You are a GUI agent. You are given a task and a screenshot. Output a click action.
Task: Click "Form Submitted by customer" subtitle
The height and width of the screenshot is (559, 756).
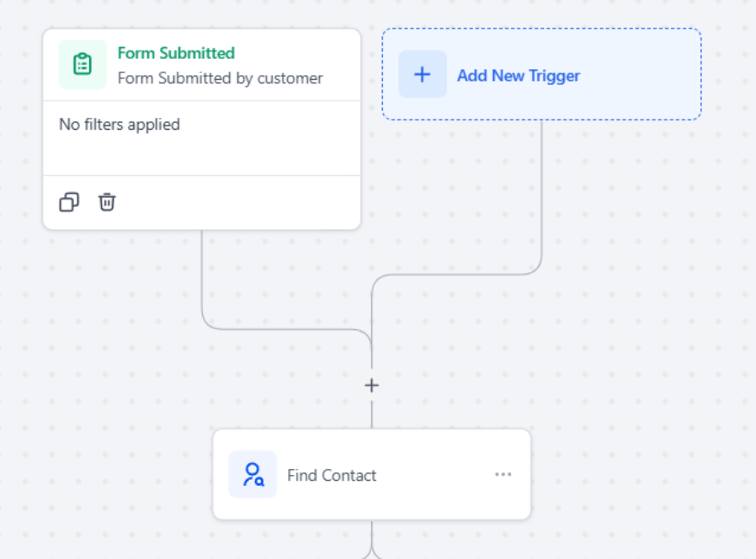pyautogui.click(x=220, y=78)
